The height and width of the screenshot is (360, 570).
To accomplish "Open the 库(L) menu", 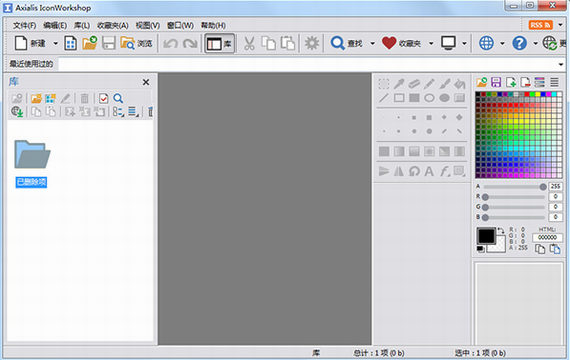I will point(82,25).
